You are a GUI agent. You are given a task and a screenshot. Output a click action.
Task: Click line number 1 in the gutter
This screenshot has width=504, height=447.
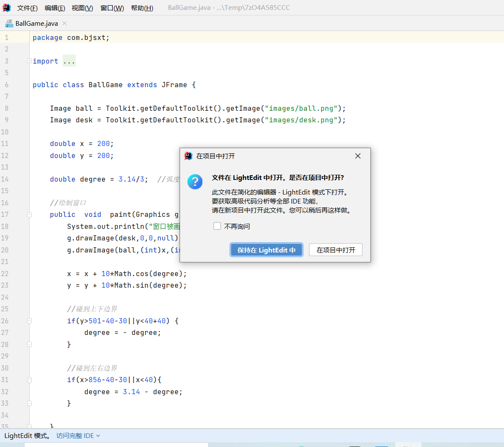(x=6, y=37)
